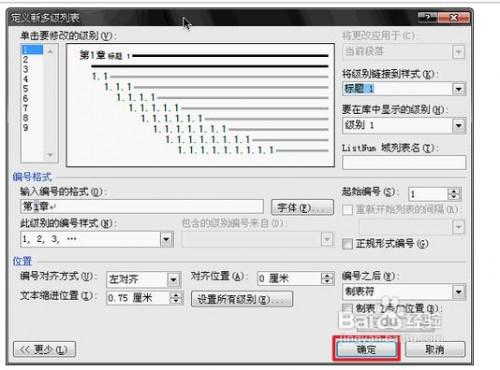The image size is (500, 370).
Task: Confirm with the 确定 button
Action: point(366,349)
